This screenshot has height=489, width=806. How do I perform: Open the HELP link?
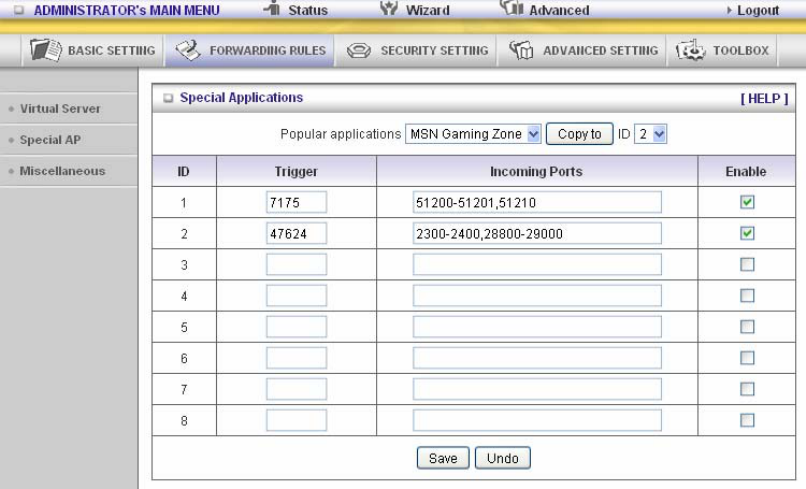[x=764, y=98]
